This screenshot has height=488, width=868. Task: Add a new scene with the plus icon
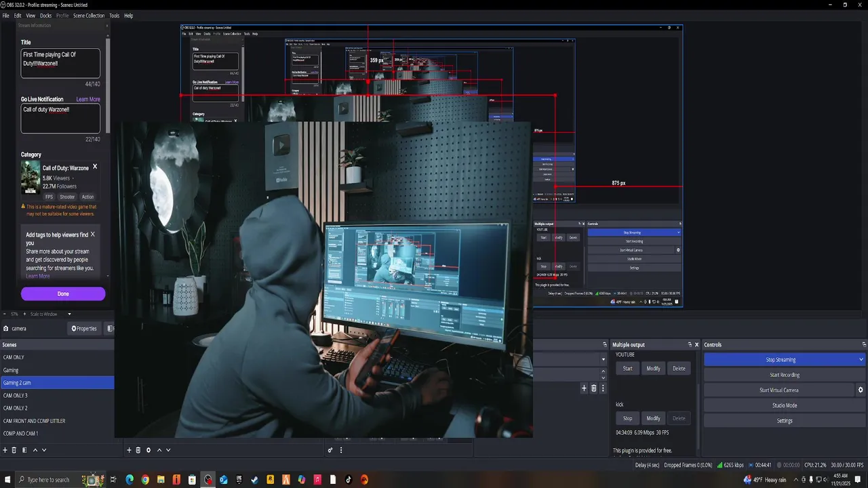pos(5,450)
